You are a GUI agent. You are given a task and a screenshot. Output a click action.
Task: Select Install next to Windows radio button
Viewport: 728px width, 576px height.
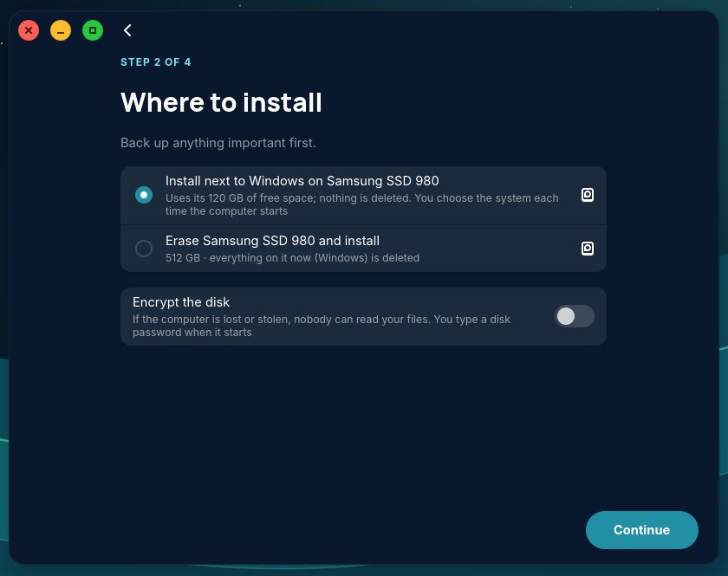144,195
